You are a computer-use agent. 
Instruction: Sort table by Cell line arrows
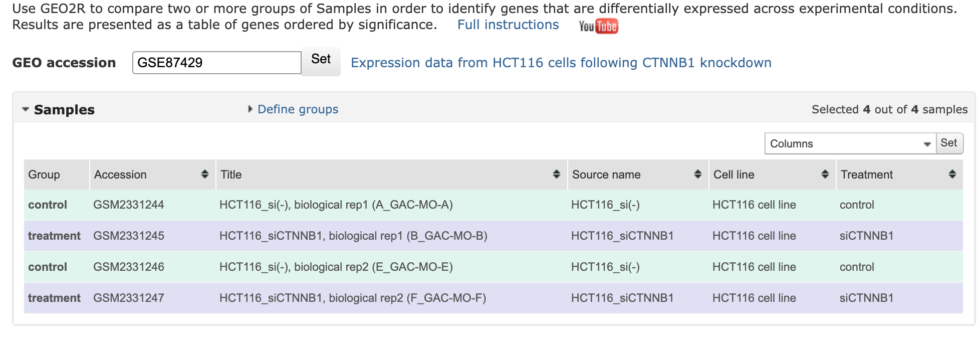coord(825,174)
